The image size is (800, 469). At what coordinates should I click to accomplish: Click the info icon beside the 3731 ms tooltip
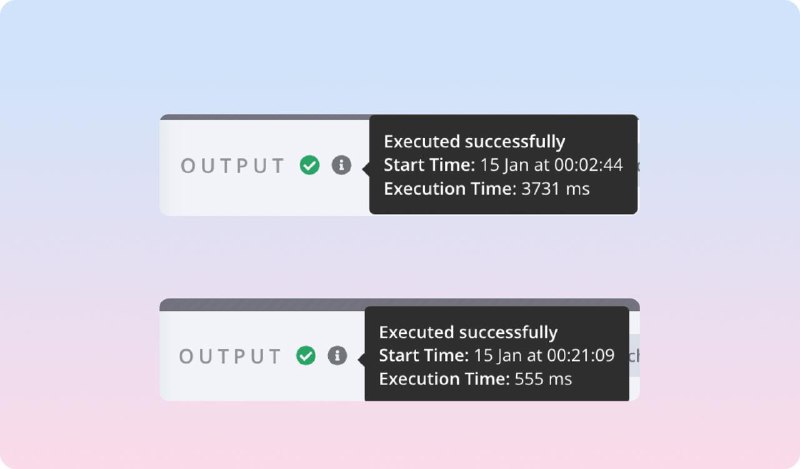[341, 165]
